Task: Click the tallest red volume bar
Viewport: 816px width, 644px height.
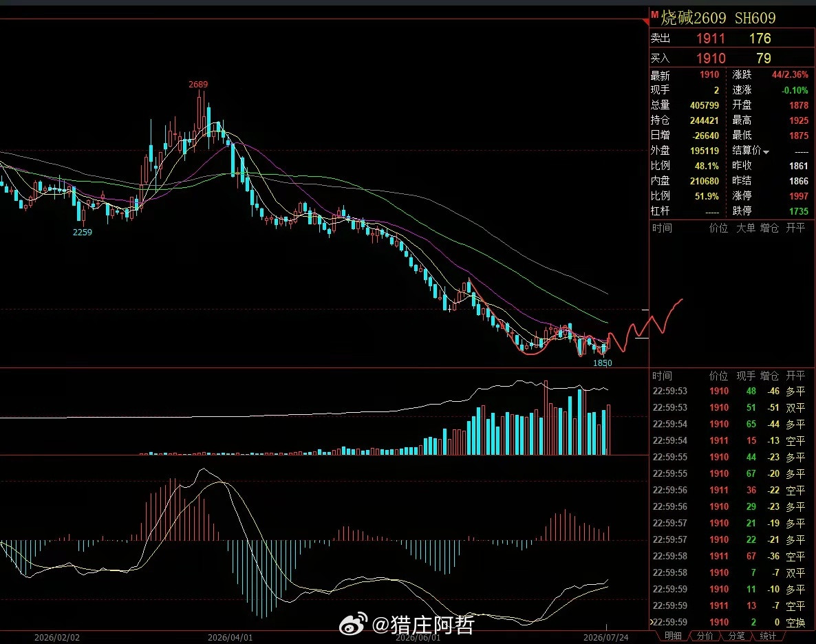Action: [546, 418]
